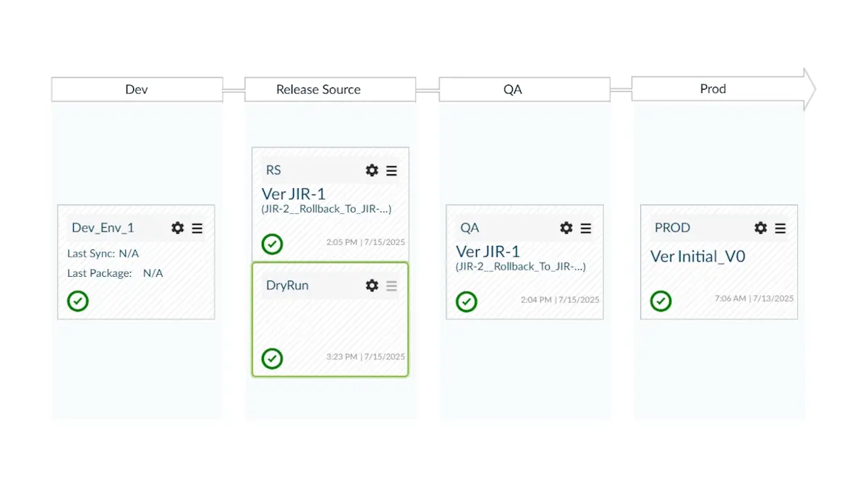Open settings gear on Dev_Env_1 card

pos(177,228)
